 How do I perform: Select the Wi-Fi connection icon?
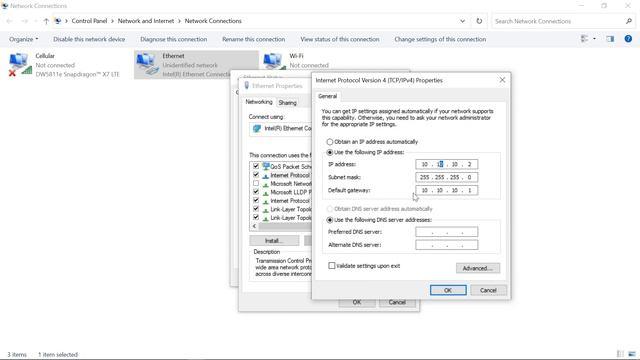click(273, 61)
